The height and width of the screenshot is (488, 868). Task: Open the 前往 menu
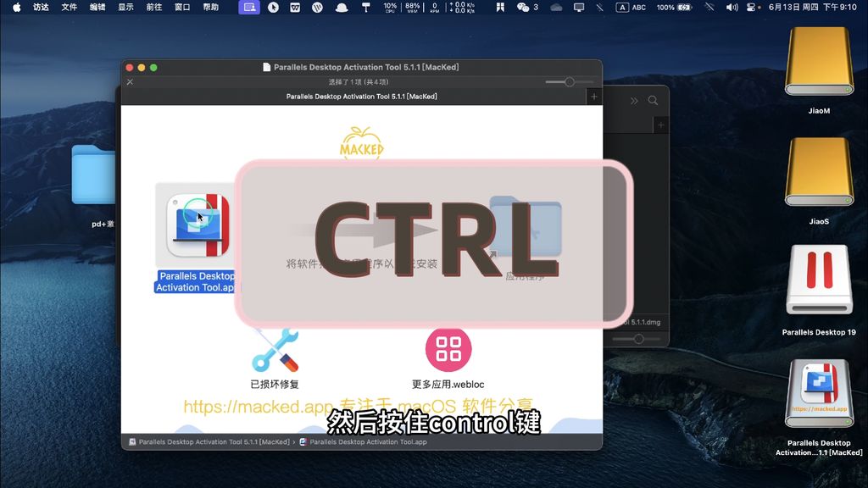pyautogui.click(x=154, y=7)
